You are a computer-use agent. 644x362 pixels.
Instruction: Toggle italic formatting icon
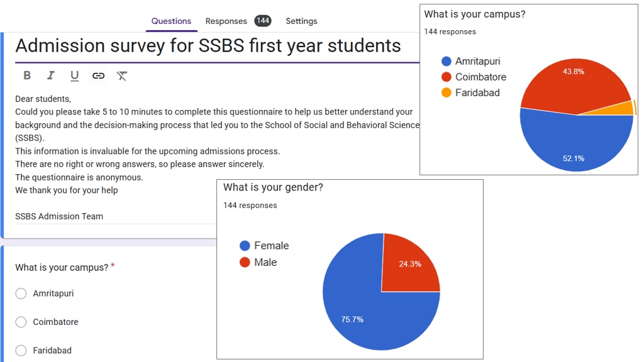click(x=51, y=75)
